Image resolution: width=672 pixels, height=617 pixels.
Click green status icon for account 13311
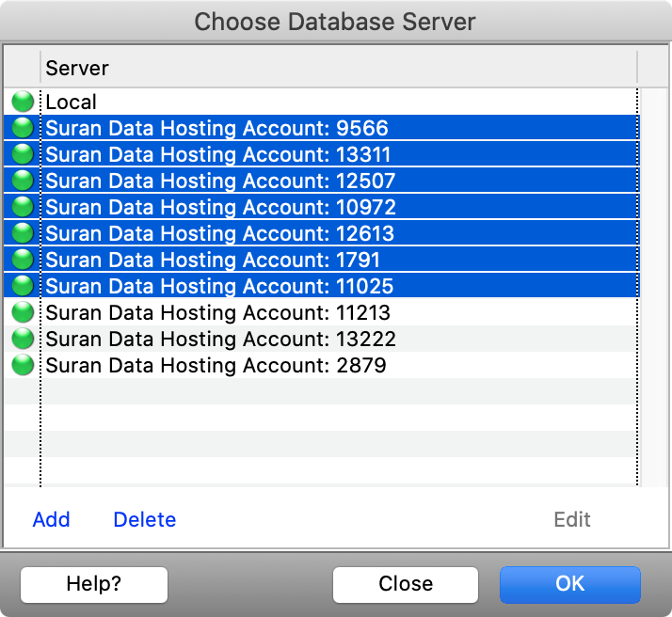[x=23, y=154]
